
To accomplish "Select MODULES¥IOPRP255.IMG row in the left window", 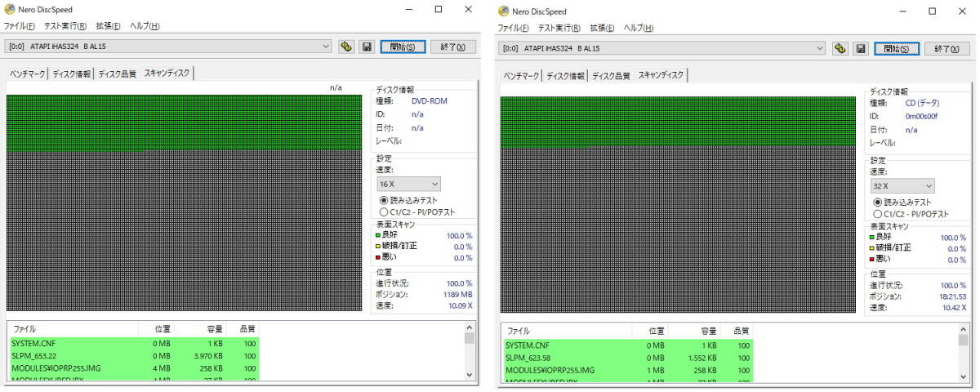I will coord(135,370).
